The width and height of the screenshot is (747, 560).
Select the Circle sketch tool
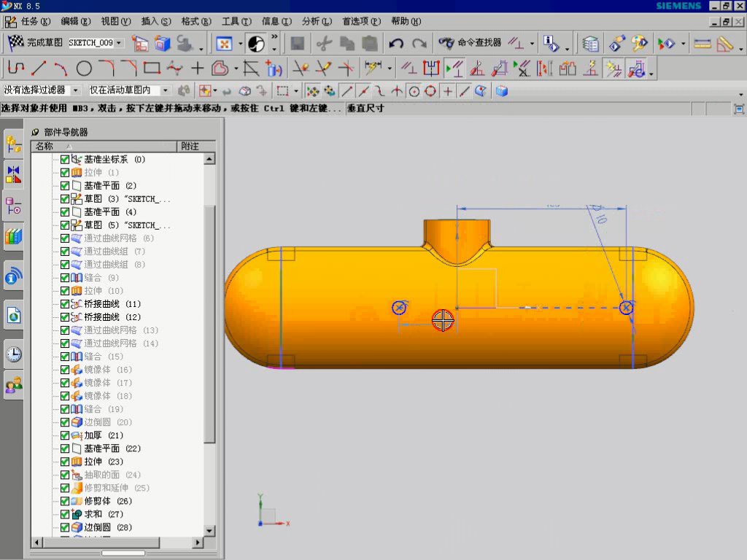(x=84, y=68)
